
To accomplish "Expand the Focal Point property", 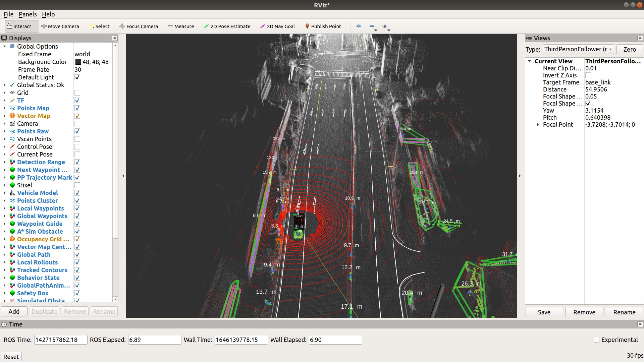I will (538, 125).
